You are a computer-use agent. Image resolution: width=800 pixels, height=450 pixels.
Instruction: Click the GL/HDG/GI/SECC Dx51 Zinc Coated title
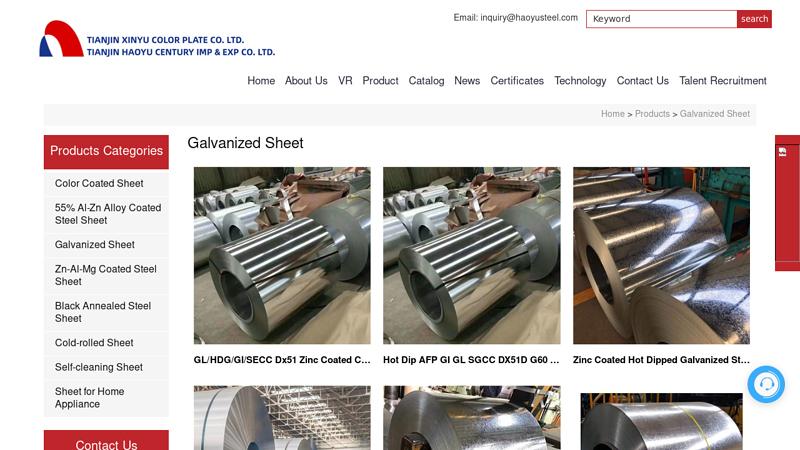(282, 360)
